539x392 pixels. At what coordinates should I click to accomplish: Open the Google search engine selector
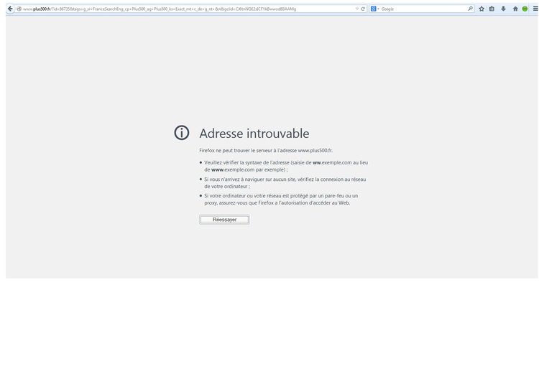pos(374,9)
